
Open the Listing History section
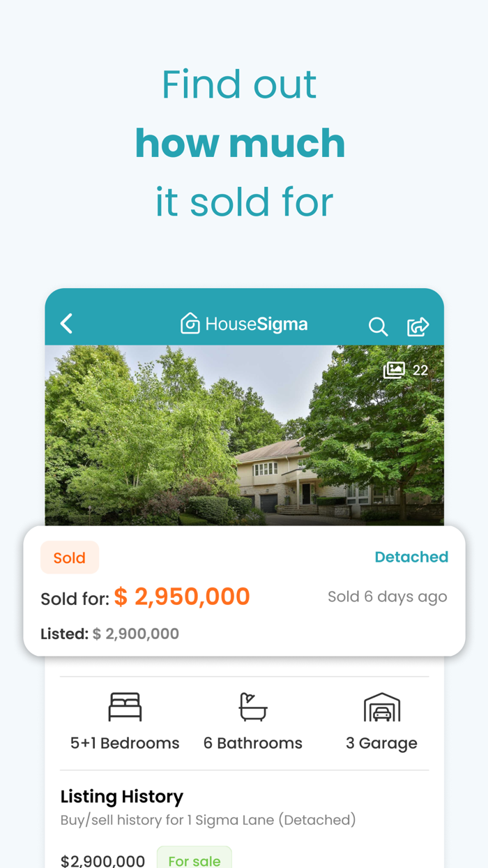pos(121,796)
